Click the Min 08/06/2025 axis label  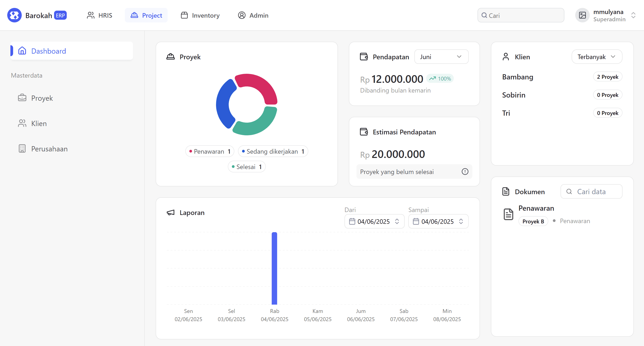[447, 315]
